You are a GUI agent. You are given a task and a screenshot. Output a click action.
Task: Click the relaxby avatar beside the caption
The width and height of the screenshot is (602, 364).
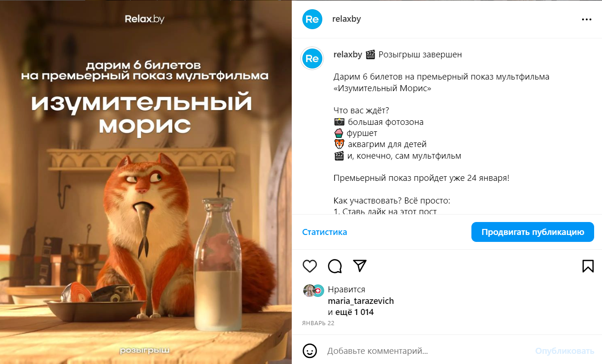[312, 59]
